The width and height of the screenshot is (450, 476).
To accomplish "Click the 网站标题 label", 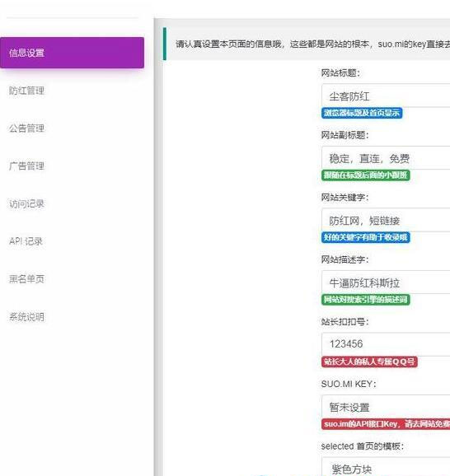I will 340,72.
